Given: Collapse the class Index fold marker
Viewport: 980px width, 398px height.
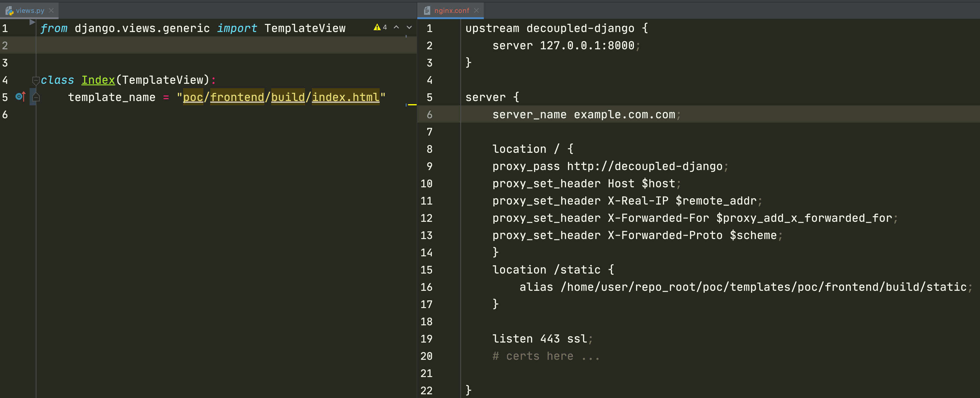Looking at the screenshot, I should [36, 80].
